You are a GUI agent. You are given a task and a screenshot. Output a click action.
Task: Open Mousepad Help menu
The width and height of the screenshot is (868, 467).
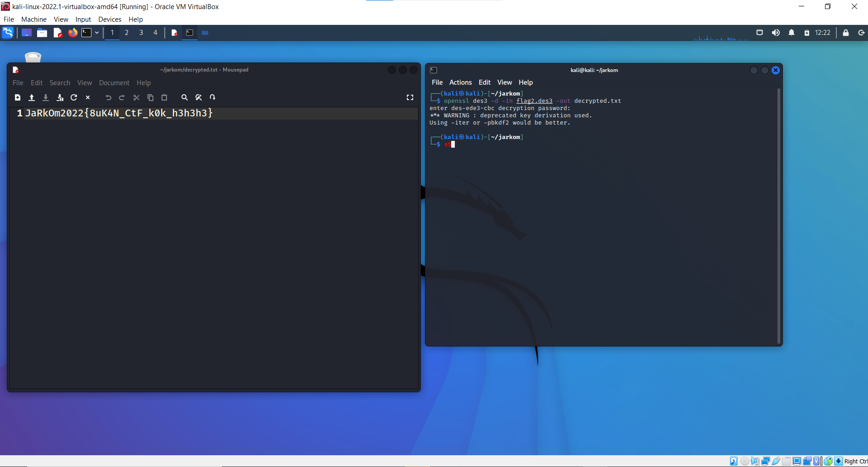(x=143, y=83)
